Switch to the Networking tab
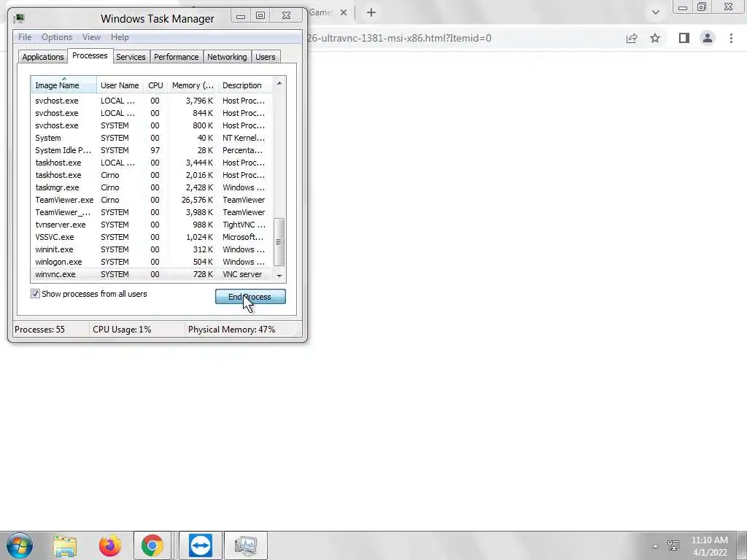Screen dimensions: 747x560 [x=227, y=57]
